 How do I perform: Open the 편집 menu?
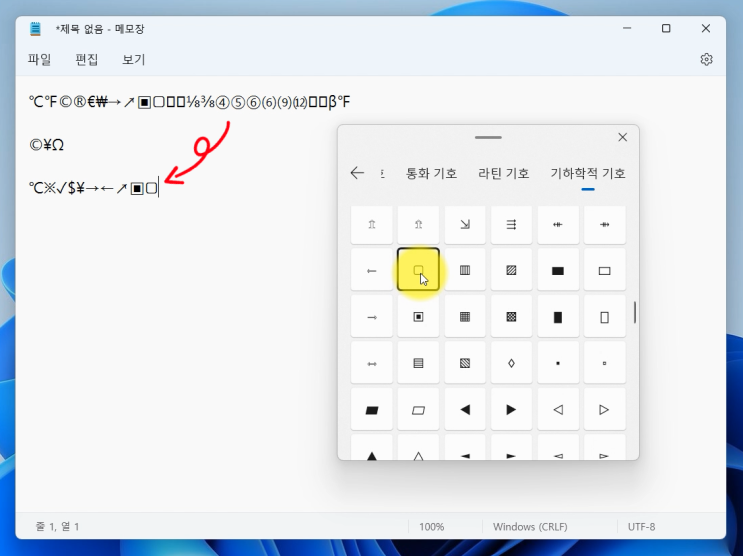click(86, 59)
